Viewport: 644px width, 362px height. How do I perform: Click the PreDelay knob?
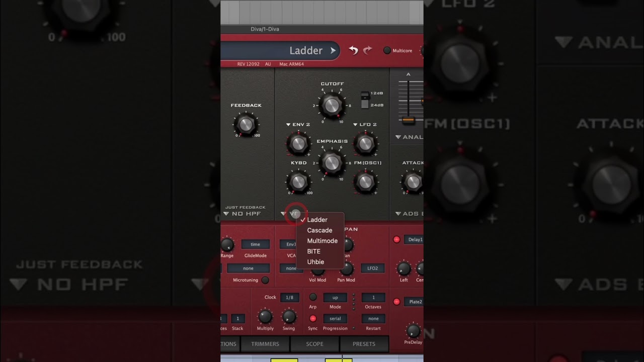coord(413,331)
